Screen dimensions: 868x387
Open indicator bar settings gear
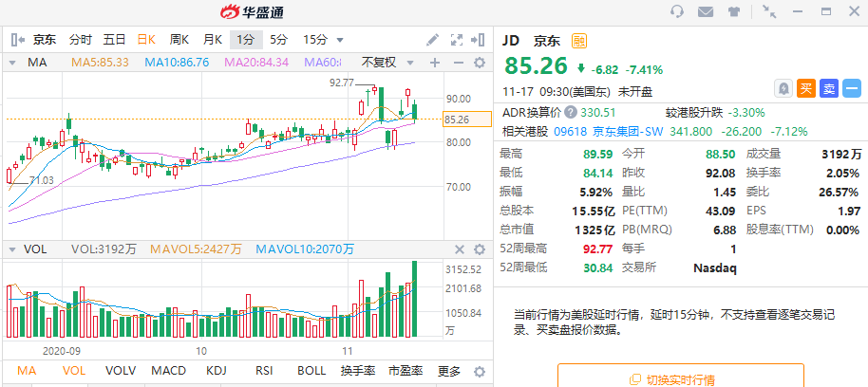tap(480, 372)
